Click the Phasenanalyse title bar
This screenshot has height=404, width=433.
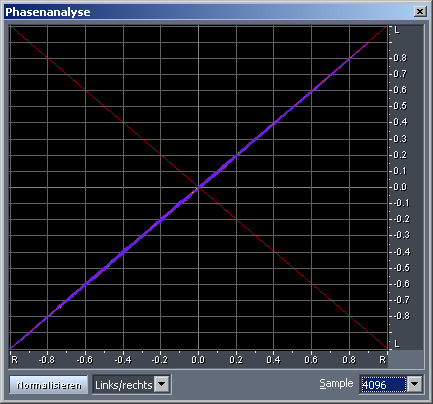(213, 12)
